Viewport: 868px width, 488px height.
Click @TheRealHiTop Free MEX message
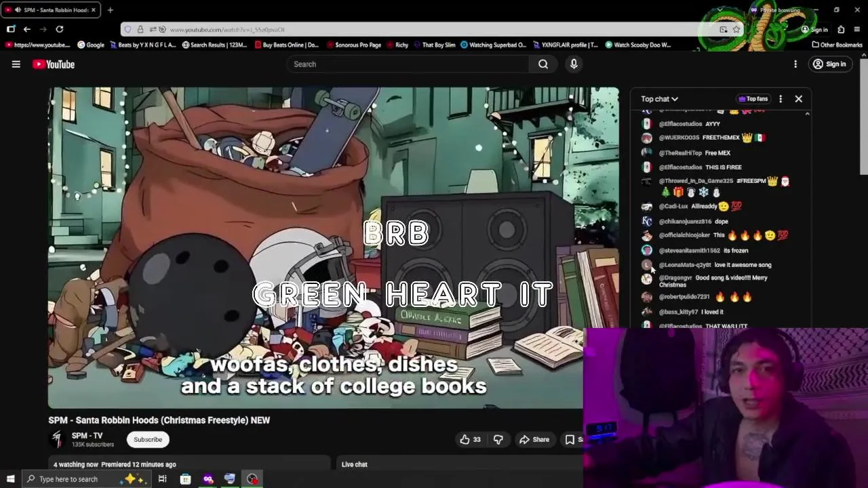pos(717,153)
